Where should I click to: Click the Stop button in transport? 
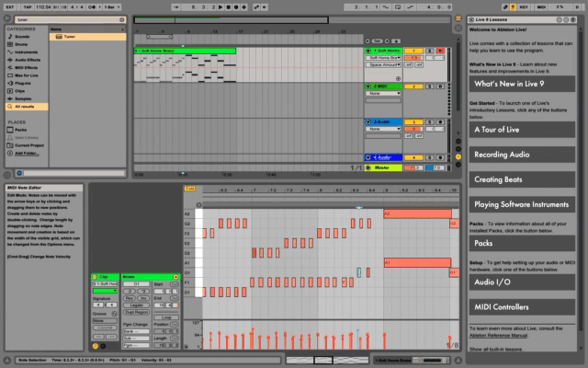coord(229,6)
